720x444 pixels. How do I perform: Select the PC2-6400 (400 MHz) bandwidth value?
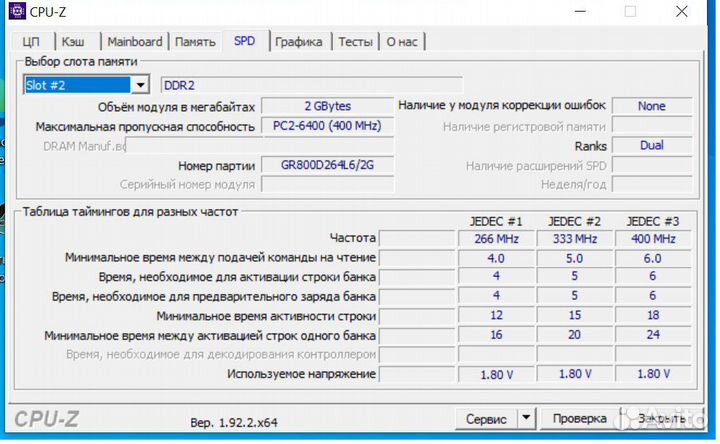(327, 126)
